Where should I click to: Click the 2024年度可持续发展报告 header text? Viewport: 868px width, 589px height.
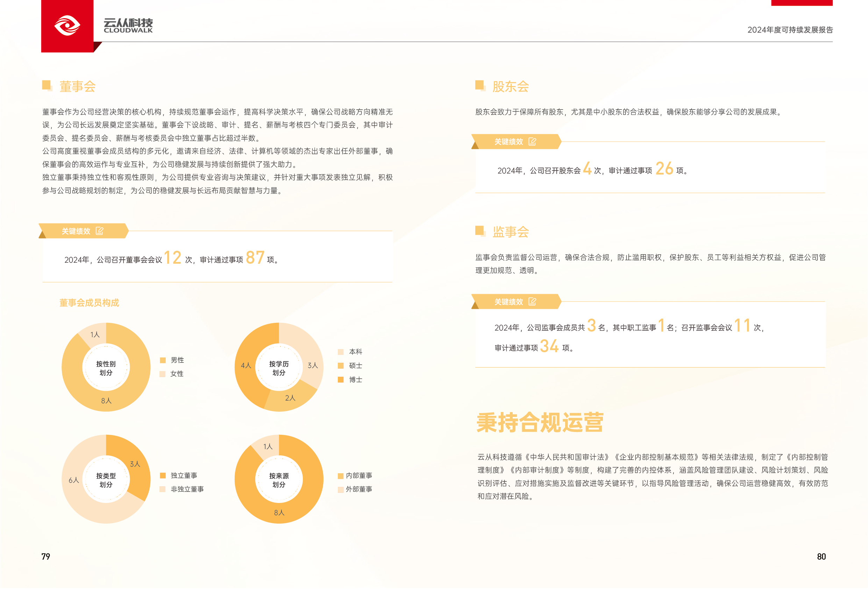[790, 30]
